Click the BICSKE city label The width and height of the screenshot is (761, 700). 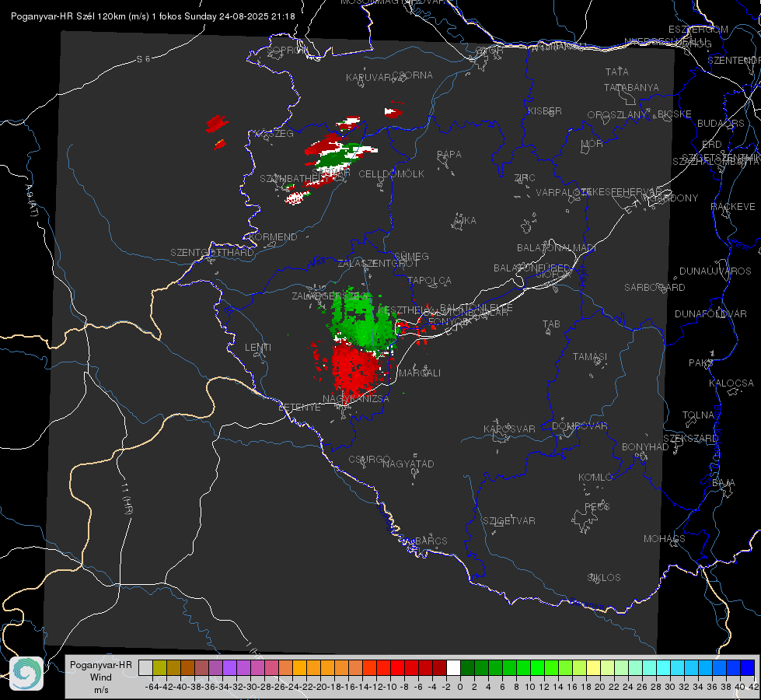pos(675,114)
